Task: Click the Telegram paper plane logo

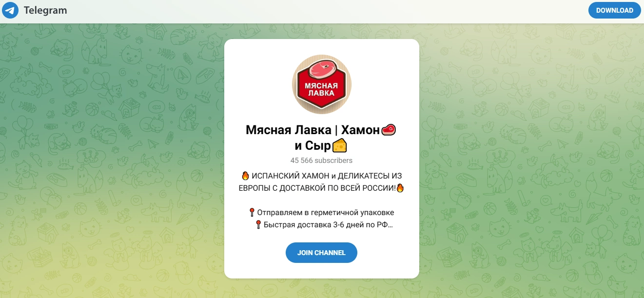Action: click(10, 10)
